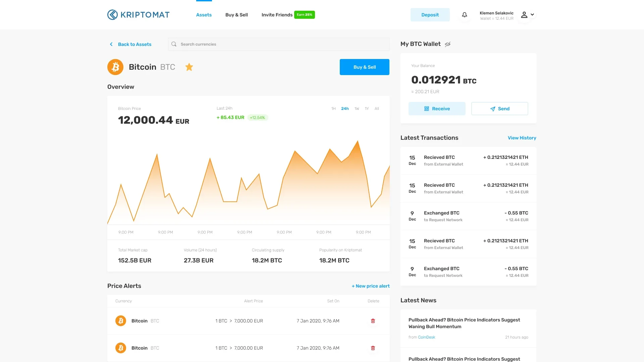Click Search currencies field
This screenshot has height=362, width=644.
click(279, 44)
